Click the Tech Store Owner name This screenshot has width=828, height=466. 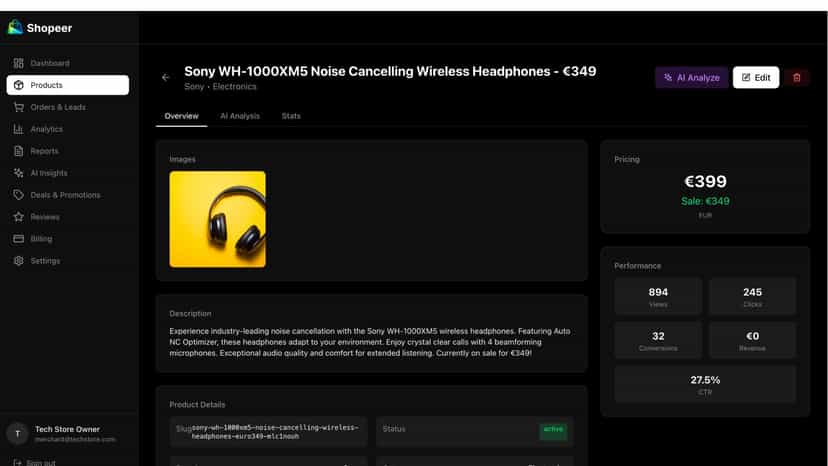click(x=67, y=429)
